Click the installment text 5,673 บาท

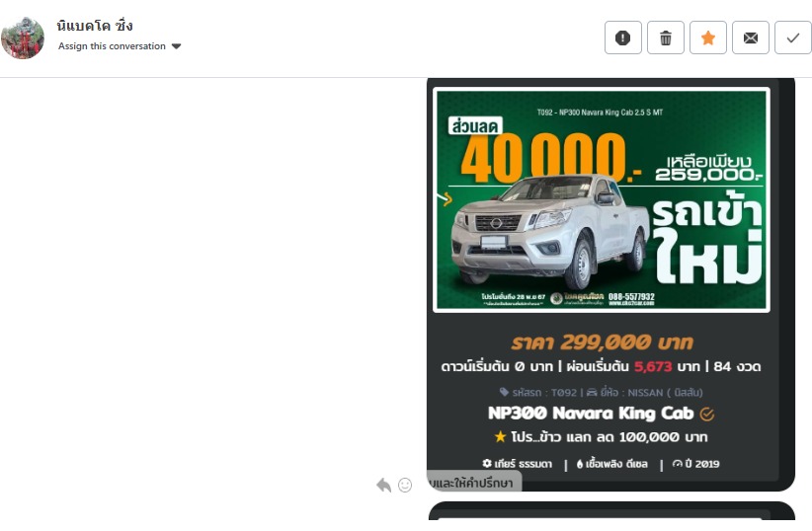667,367
